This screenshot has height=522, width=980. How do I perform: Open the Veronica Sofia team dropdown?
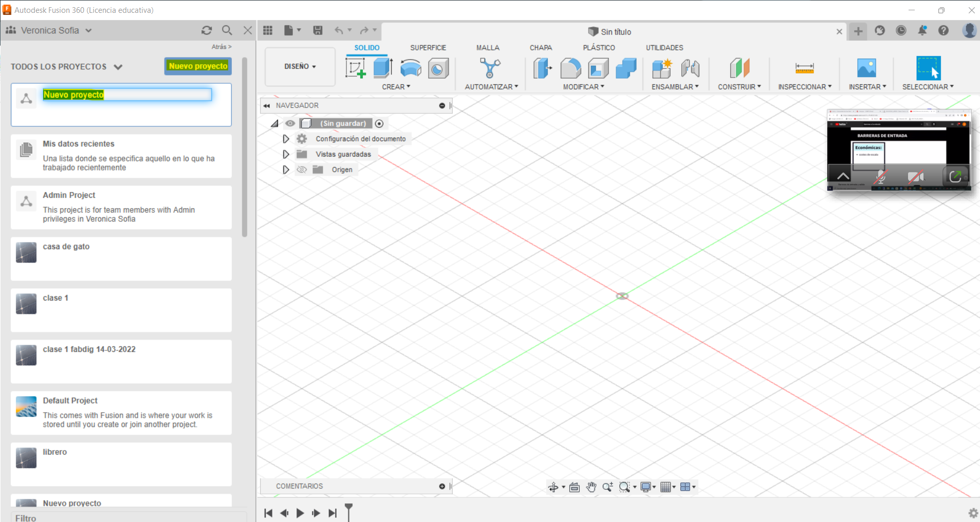pos(49,30)
